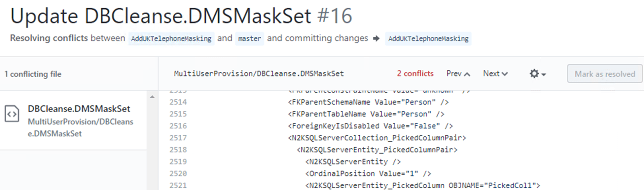This screenshot has width=644, height=190.
Task: Click the file path MultiUserProvision/DBCleanse.DMSMaskSet header
Action: point(259,74)
